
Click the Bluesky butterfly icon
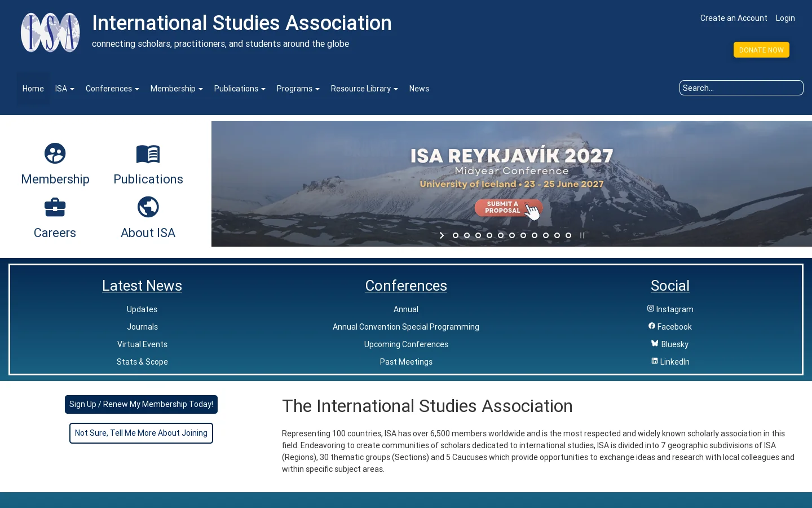click(655, 343)
